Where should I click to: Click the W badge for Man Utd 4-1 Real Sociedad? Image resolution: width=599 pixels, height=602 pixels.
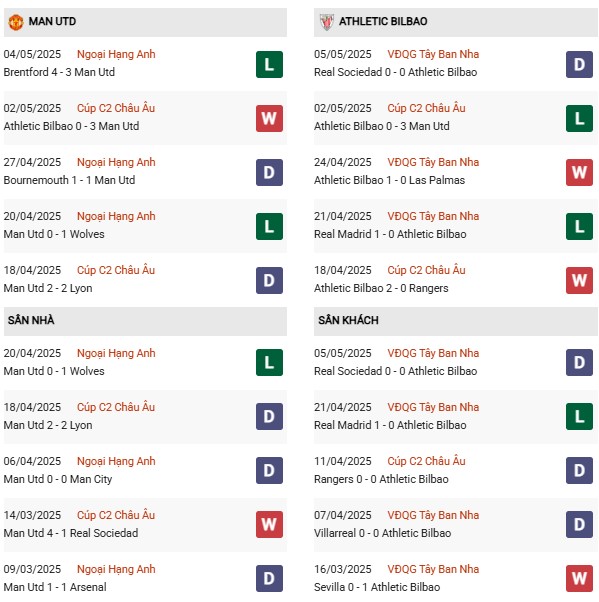tap(269, 524)
